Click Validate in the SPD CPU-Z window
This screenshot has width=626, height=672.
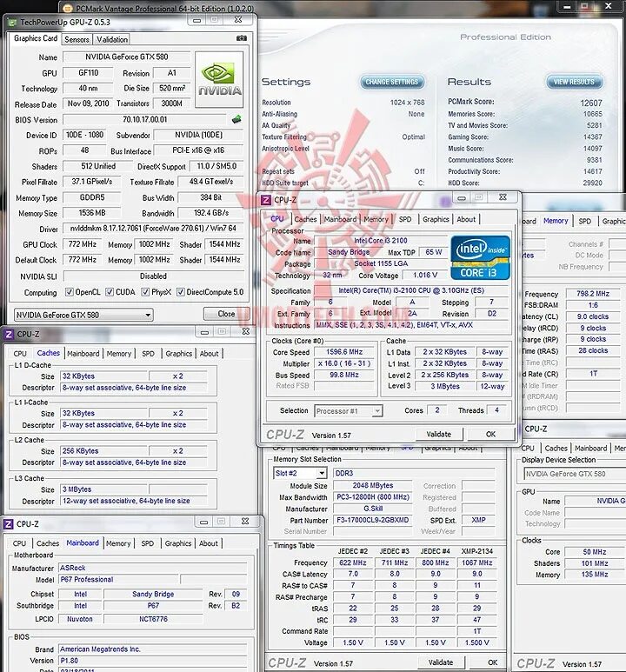point(441,662)
